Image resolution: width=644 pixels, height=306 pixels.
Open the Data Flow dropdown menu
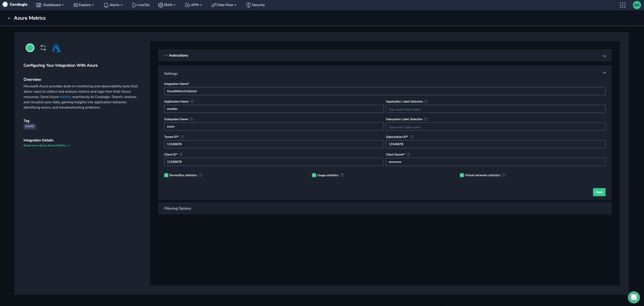[x=224, y=5]
